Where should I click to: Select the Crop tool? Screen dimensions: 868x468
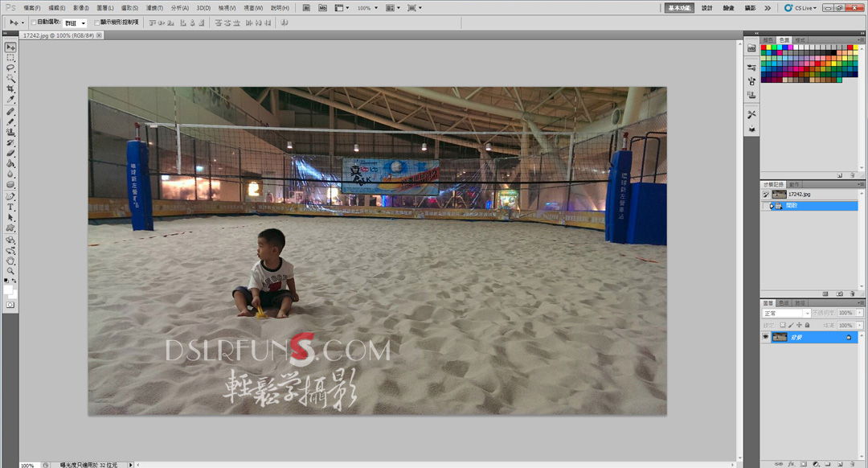coord(10,89)
